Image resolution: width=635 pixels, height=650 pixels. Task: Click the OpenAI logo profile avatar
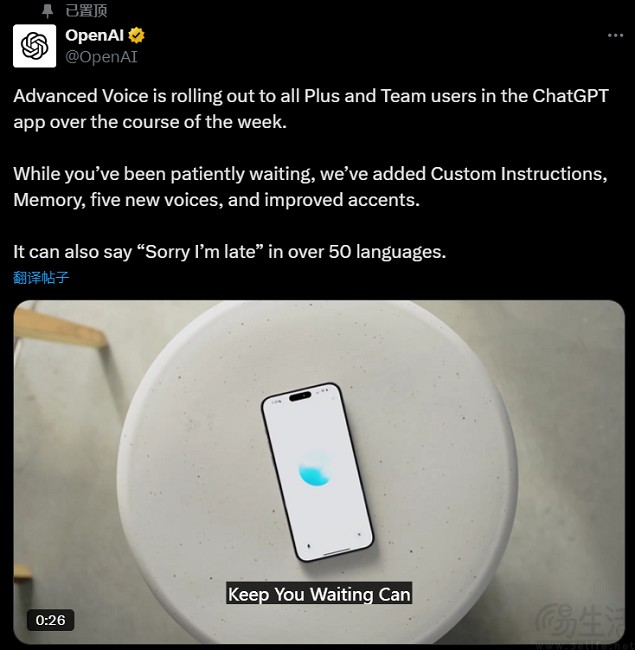click(x=34, y=46)
